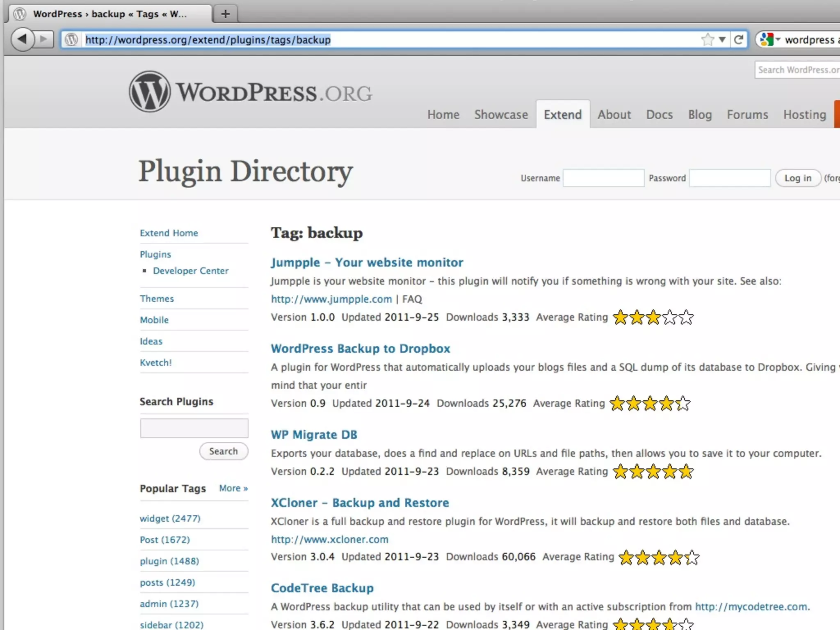Open the WordPress Backup to Dropbox link
Image resolution: width=840 pixels, height=630 pixels.
point(360,348)
